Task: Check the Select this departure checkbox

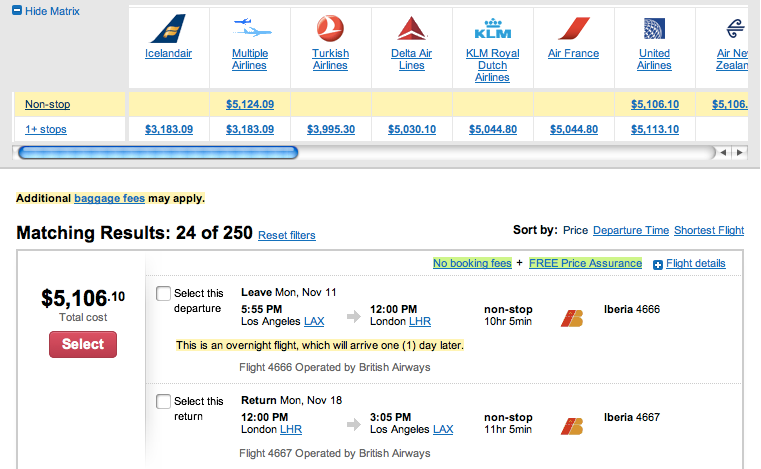Action: pyautogui.click(x=164, y=294)
